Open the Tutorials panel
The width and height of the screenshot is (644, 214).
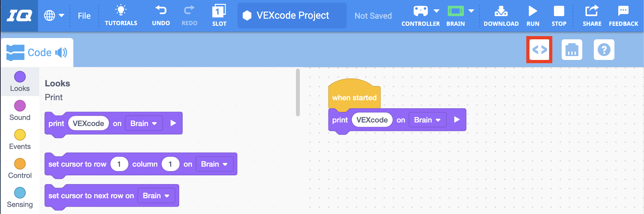121,15
